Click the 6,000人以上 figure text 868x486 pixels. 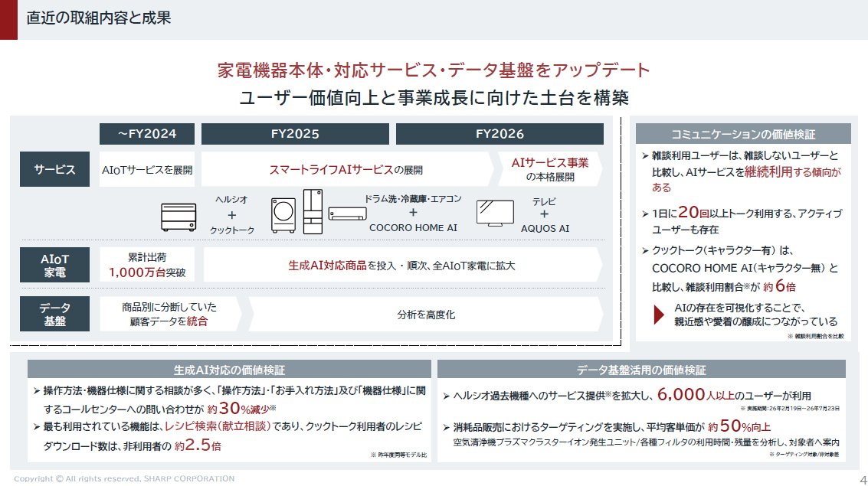pos(696,394)
